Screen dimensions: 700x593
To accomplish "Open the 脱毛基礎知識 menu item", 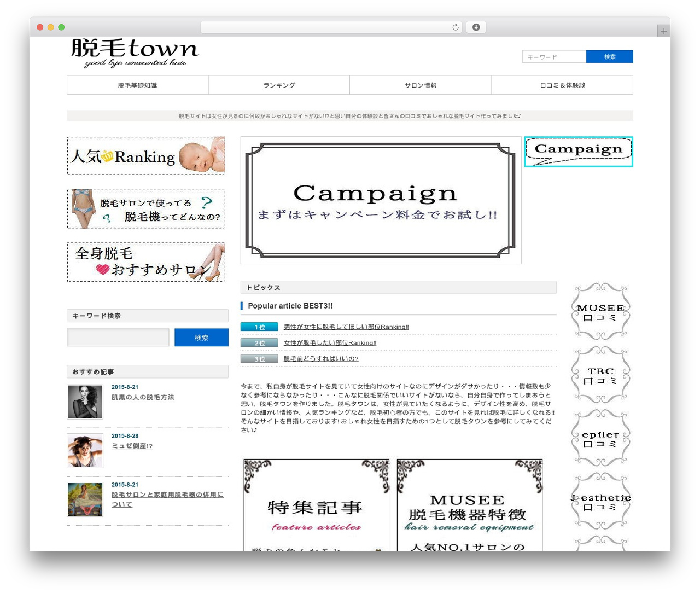I will [x=137, y=85].
